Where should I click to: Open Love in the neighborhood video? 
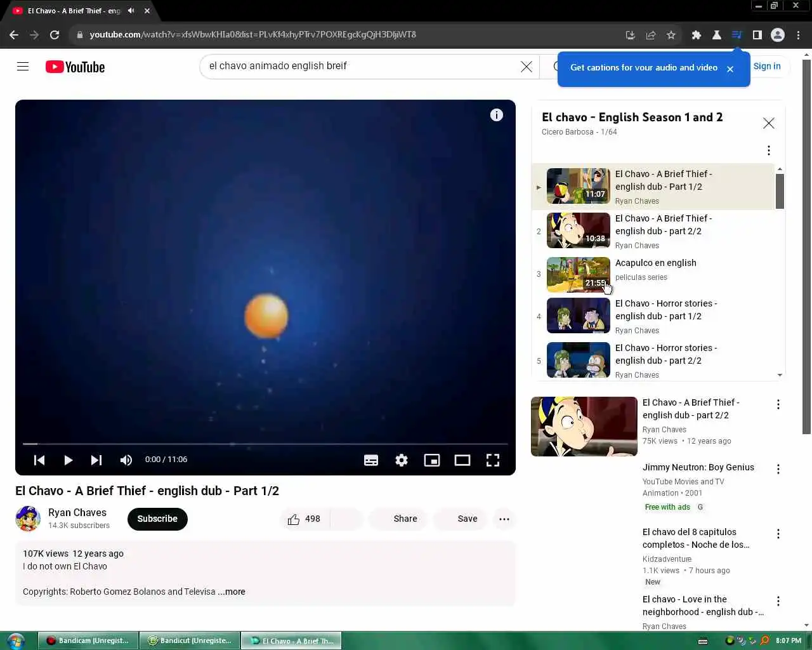coord(703,606)
